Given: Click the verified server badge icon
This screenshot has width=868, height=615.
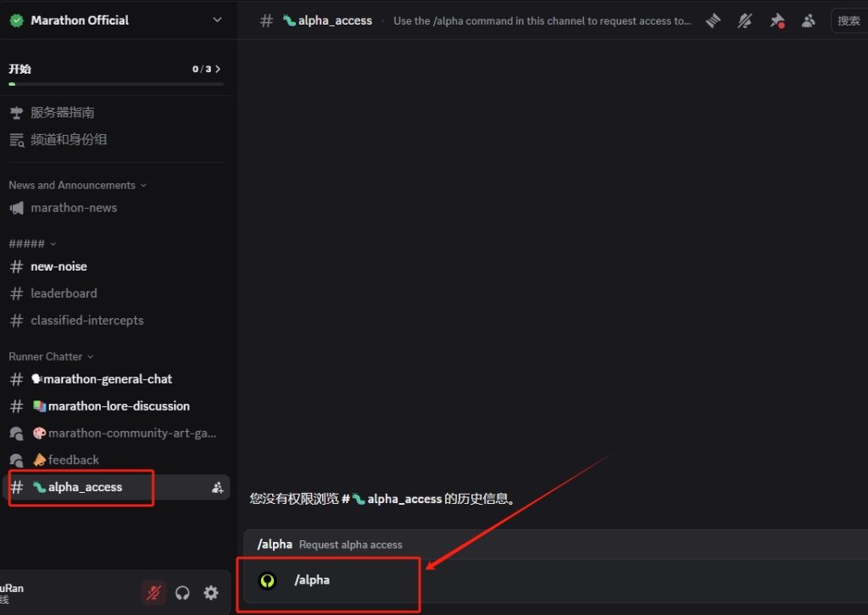Looking at the screenshot, I should coord(17,20).
